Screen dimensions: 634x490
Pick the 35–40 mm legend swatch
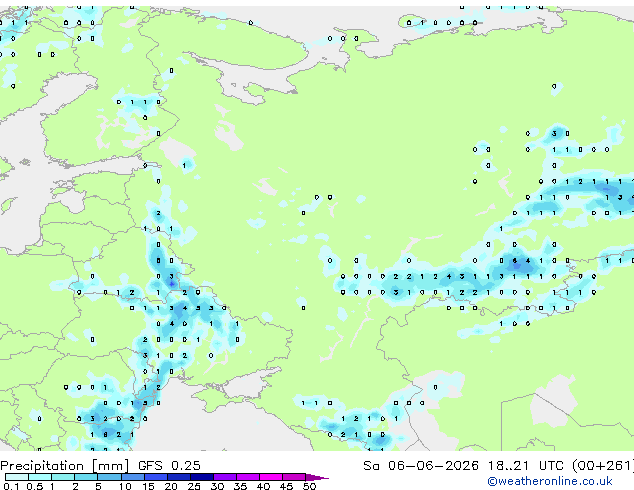pyautogui.click(x=248, y=477)
